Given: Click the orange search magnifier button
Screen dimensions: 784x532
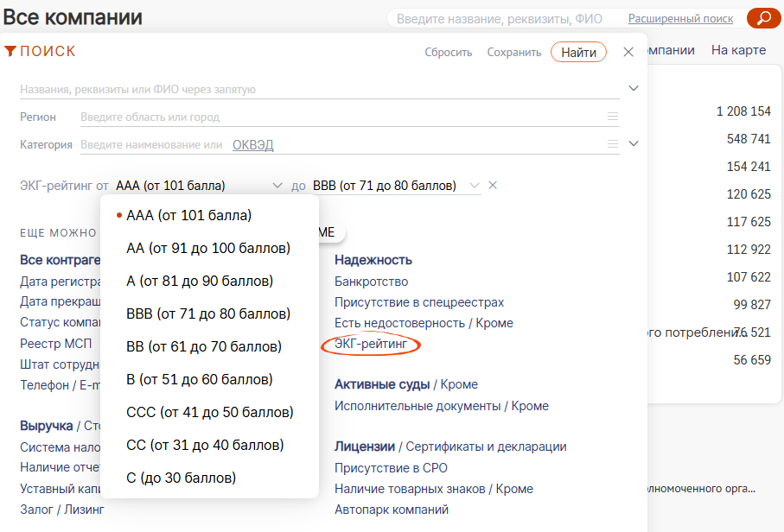Looking at the screenshot, I should pyautogui.click(x=763, y=18).
